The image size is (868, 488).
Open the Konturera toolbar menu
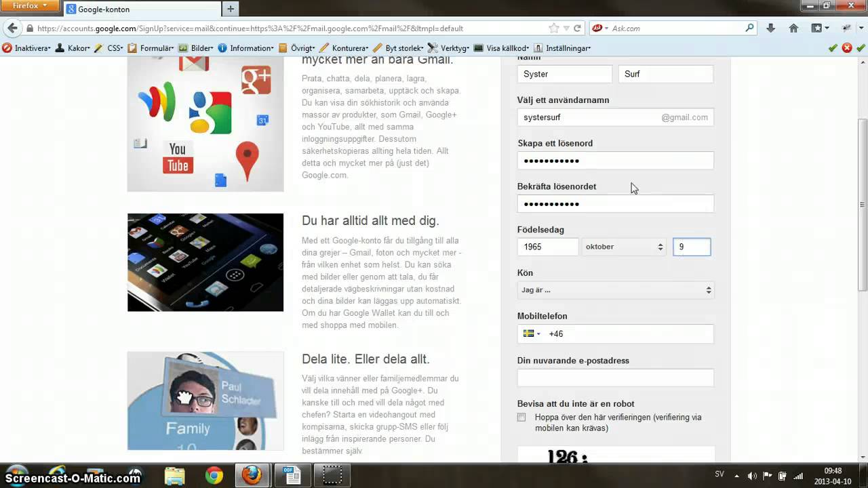(x=344, y=48)
